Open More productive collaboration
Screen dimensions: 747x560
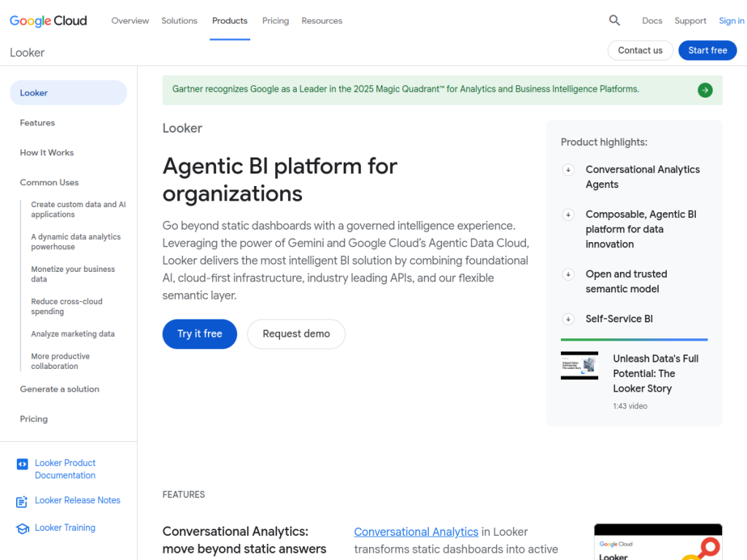click(x=61, y=362)
